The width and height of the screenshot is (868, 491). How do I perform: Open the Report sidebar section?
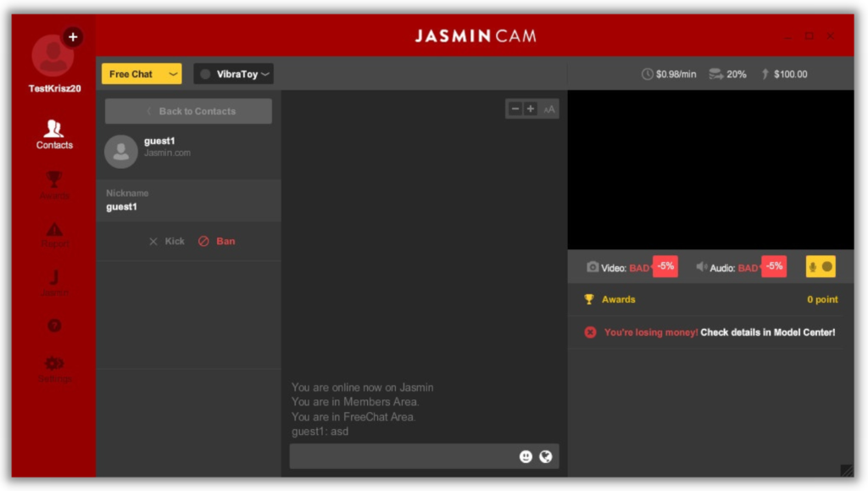(x=54, y=235)
